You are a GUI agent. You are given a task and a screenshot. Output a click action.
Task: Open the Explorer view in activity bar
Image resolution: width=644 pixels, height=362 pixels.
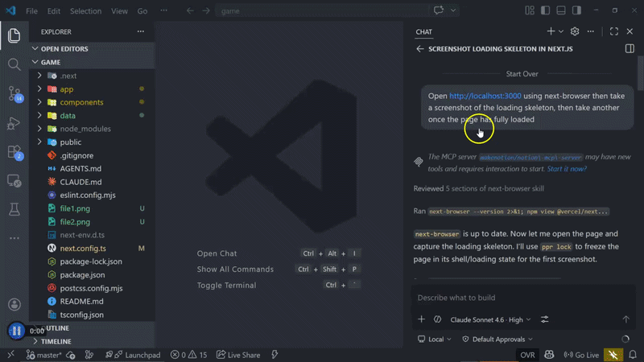pyautogui.click(x=14, y=35)
